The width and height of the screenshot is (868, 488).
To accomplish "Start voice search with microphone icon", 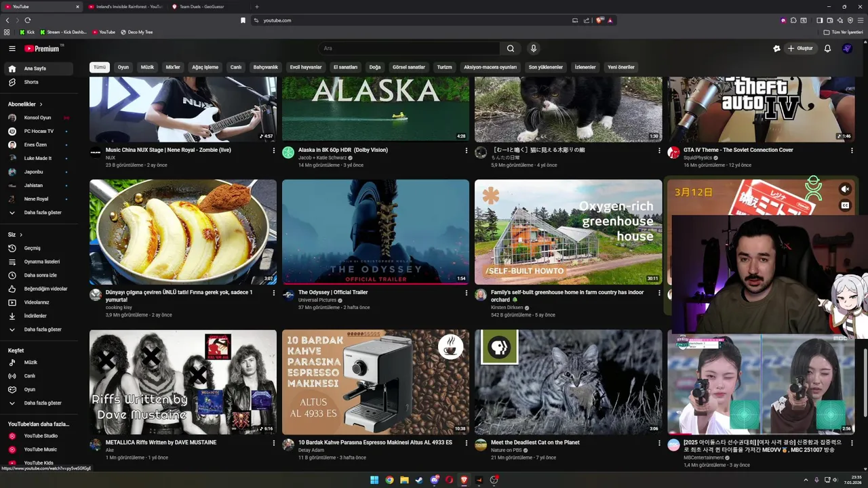I will click(x=534, y=49).
